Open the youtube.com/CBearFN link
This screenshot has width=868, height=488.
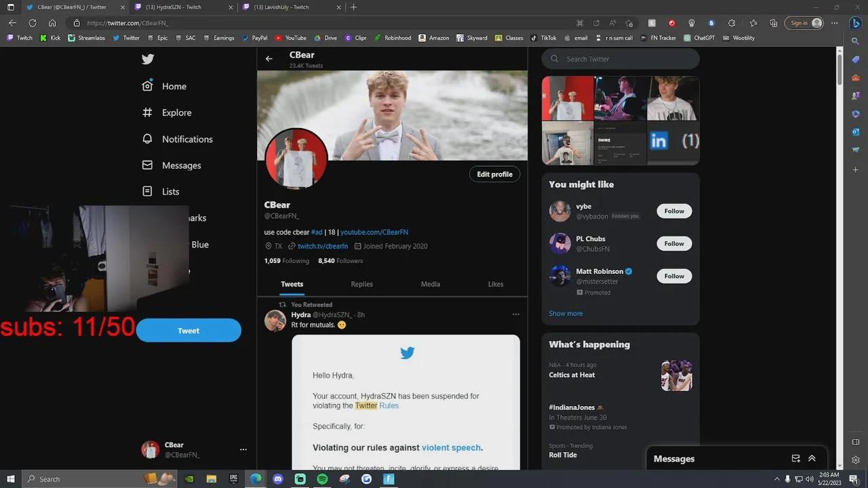374,232
